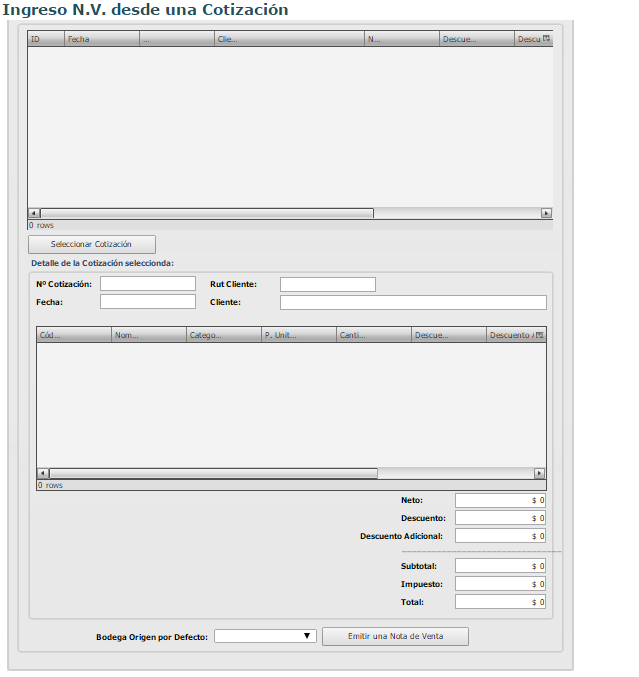Click Cód... column header in detail grid
639x677 pixels.
[x=74, y=335]
